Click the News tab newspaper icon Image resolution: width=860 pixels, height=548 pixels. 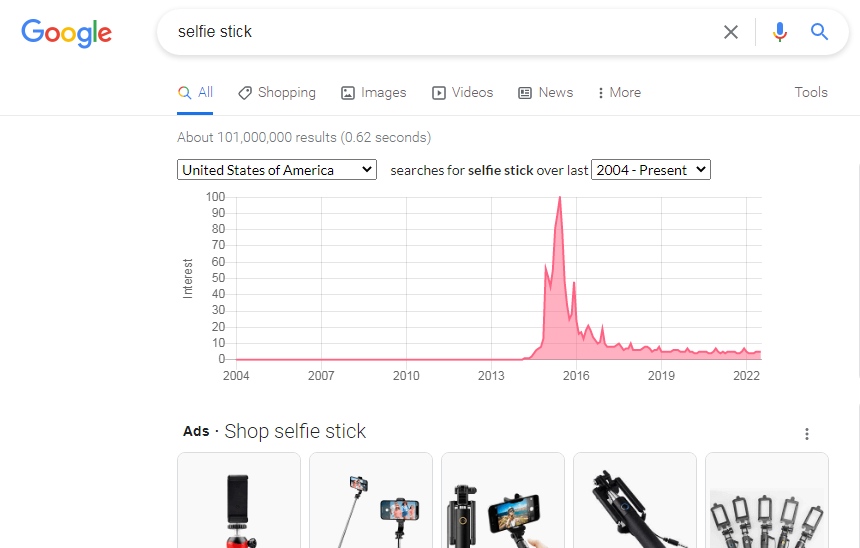tap(525, 93)
